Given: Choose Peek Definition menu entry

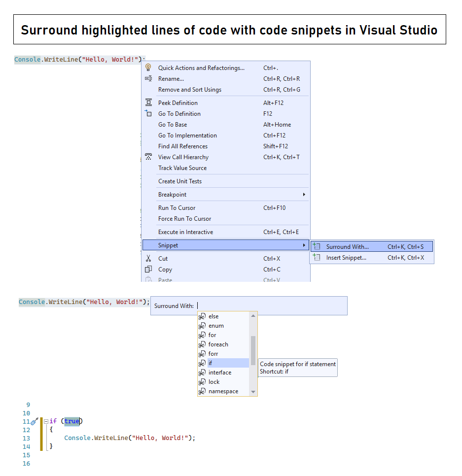Looking at the screenshot, I should 226,102.
